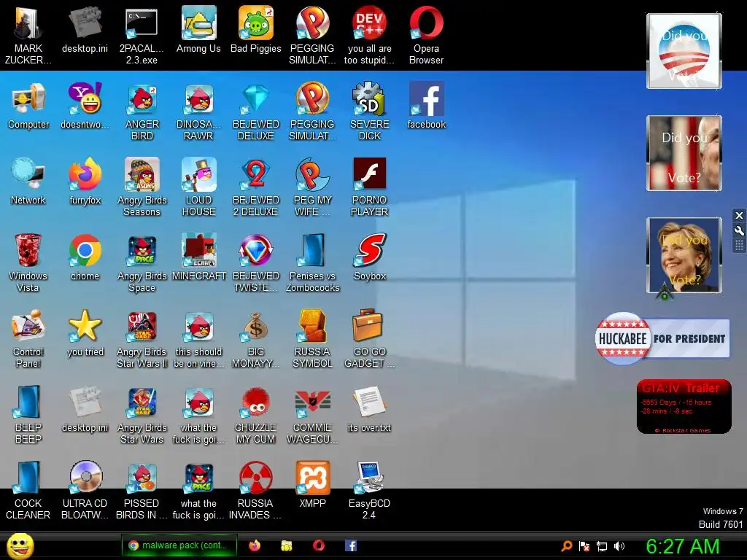The width and height of the screenshot is (747, 560).
Task: Select the SEVERE DICK SD icon
Action: click(x=370, y=111)
